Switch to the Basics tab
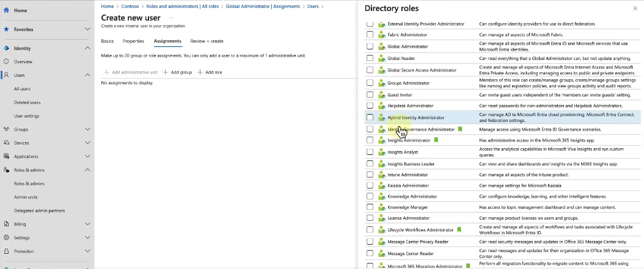The image size is (644, 269). pos(107,41)
